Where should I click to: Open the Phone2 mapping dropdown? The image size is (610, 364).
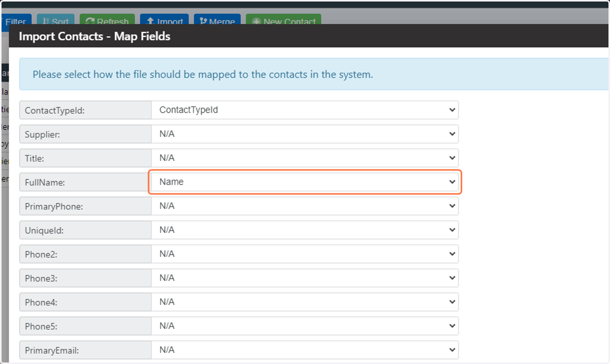(305, 254)
